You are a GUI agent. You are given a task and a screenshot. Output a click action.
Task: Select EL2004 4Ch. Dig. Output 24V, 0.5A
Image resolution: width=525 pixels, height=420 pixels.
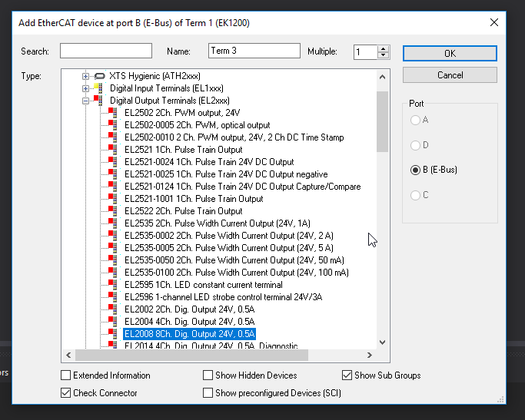click(190, 322)
